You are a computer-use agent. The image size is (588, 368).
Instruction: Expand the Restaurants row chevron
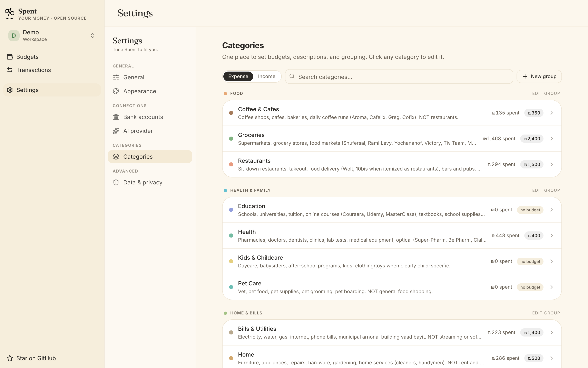tap(551, 165)
